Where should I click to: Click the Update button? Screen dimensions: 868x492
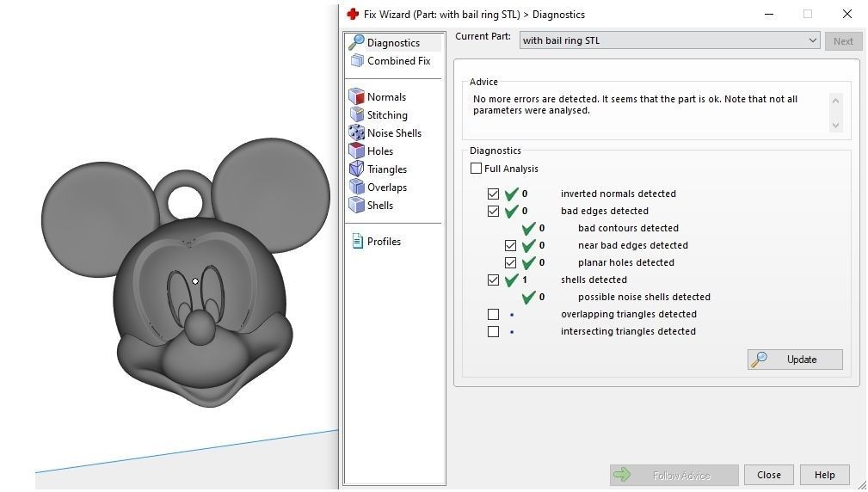(x=795, y=360)
